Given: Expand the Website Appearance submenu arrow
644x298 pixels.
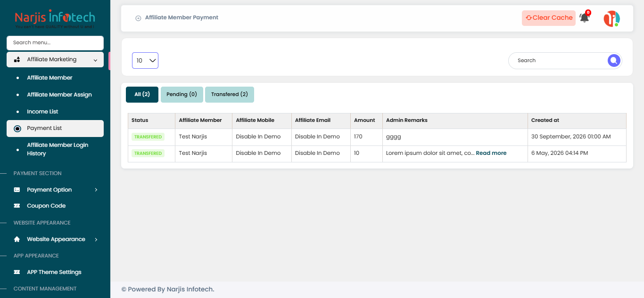Looking at the screenshot, I should point(96,239).
